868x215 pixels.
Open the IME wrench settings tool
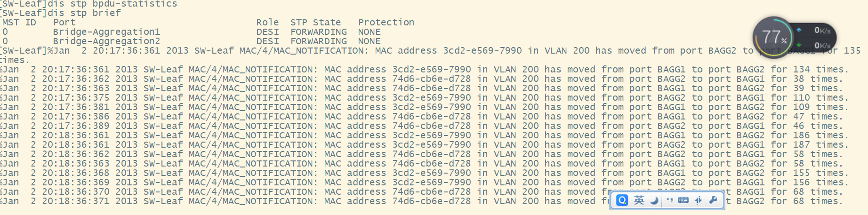[x=713, y=200]
